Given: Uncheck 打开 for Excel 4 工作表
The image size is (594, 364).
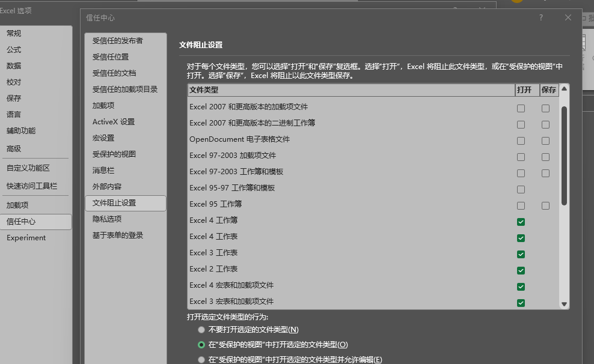Looking at the screenshot, I should click(x=521, y=238).
